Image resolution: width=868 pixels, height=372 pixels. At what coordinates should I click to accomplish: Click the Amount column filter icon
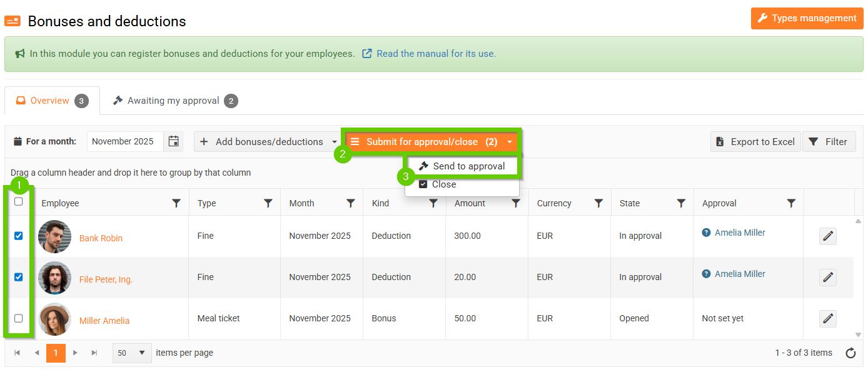[x=516, y=203]
